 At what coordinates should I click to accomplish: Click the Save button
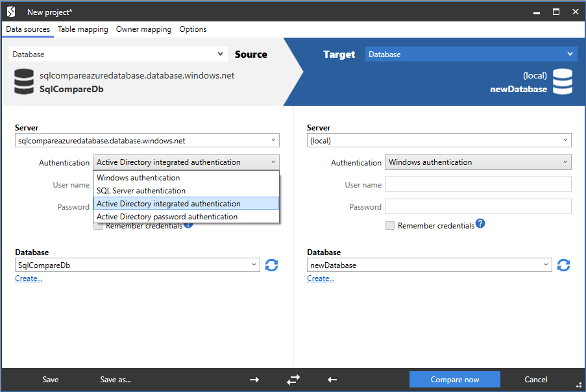tap(51, 380)
